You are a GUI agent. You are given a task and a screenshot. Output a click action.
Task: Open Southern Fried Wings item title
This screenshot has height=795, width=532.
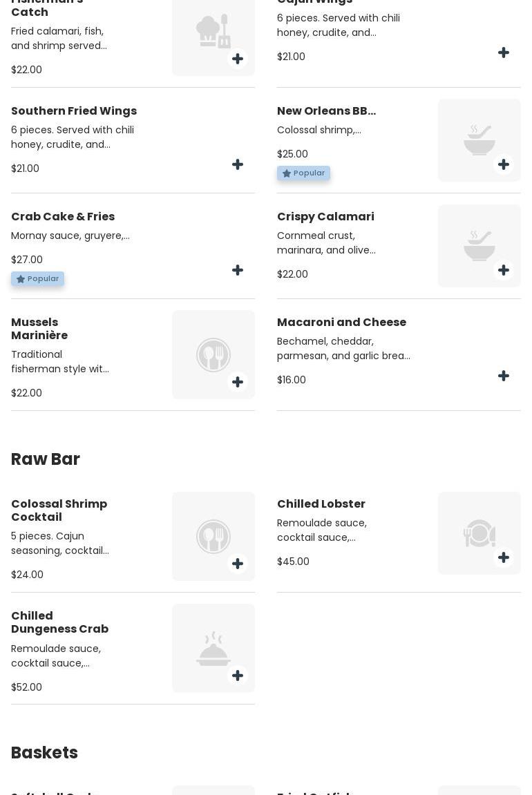click(74, 111)
